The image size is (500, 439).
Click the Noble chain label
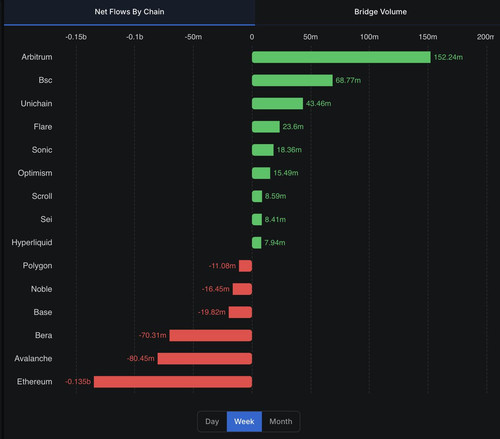(41, 289)
